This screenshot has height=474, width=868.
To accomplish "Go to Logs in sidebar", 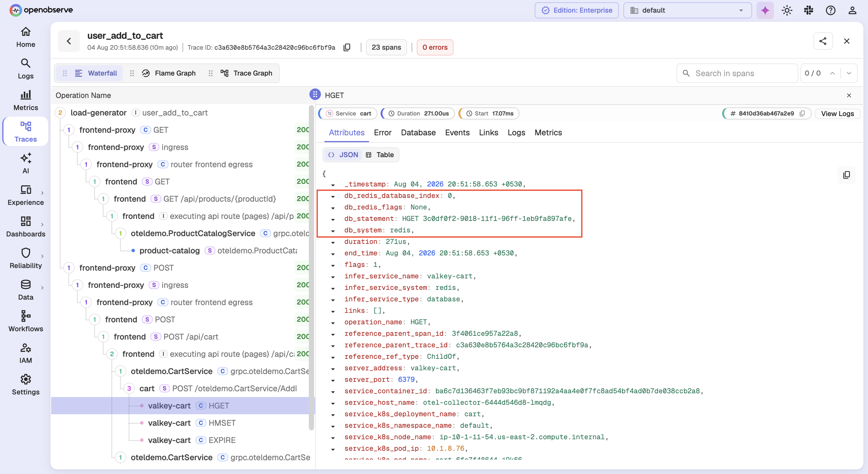I will [x=26, y=69].
